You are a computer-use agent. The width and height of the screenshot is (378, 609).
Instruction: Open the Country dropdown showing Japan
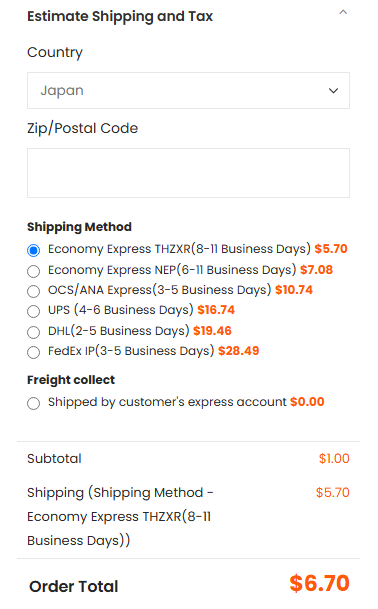pos(188,90)
